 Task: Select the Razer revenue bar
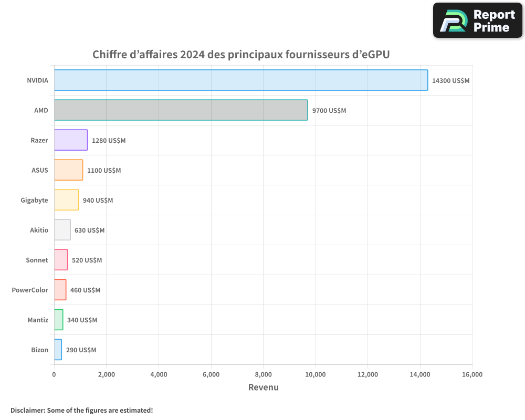point(70,140)
